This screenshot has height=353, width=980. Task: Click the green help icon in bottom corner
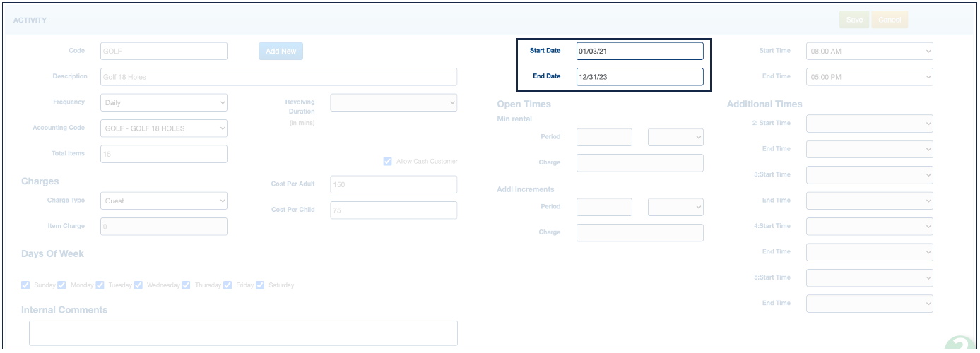coord(964,344)
